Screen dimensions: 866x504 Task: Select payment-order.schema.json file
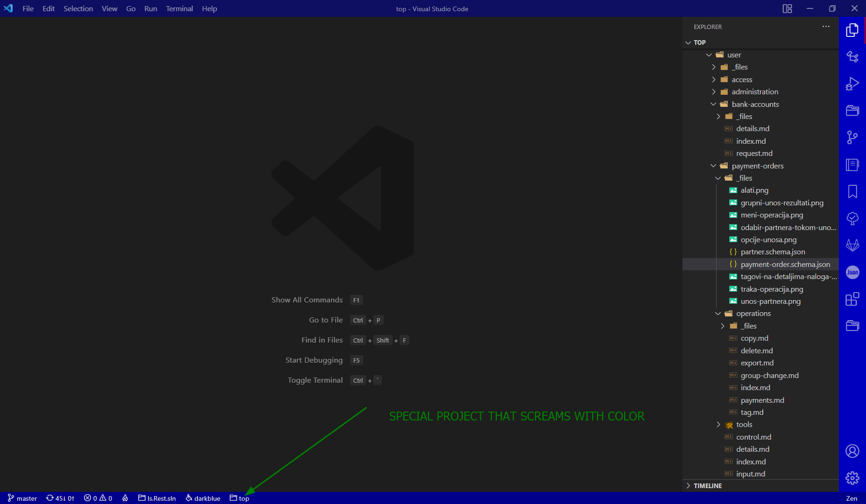760,264
